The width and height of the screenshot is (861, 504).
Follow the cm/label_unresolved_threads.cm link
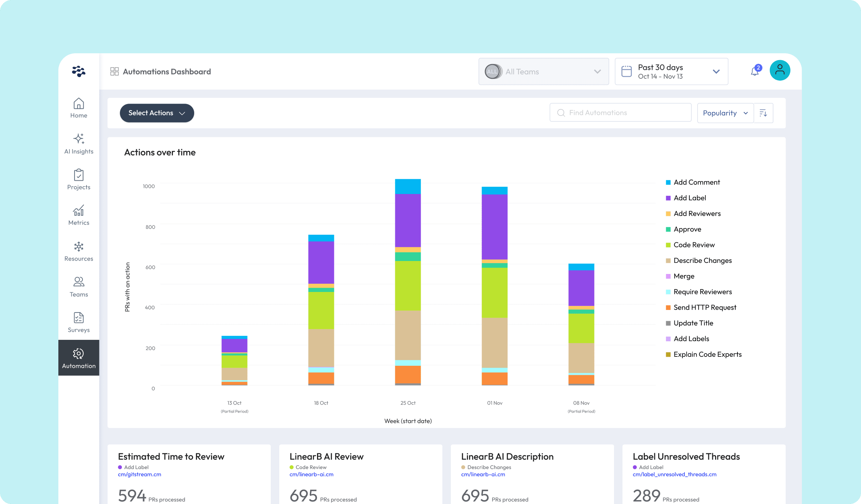click(674, 474)
